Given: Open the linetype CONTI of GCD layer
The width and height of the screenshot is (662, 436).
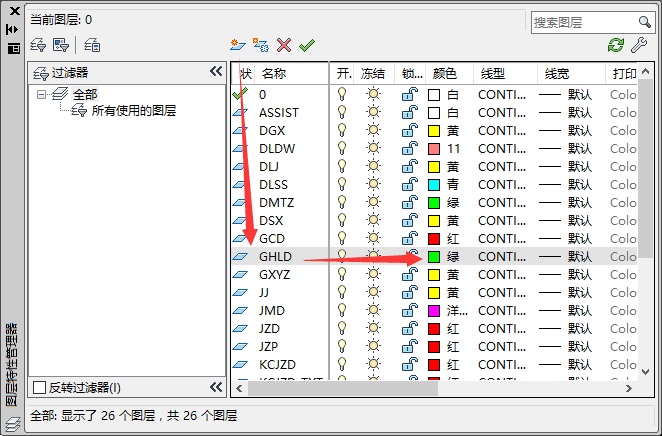Looking at the screenshot, I should (502, 238).
